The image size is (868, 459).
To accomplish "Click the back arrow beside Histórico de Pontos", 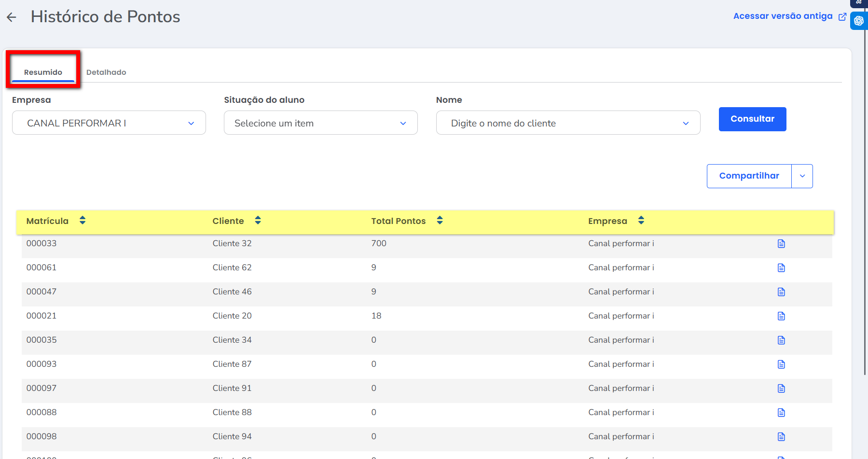I will [12, 17].
